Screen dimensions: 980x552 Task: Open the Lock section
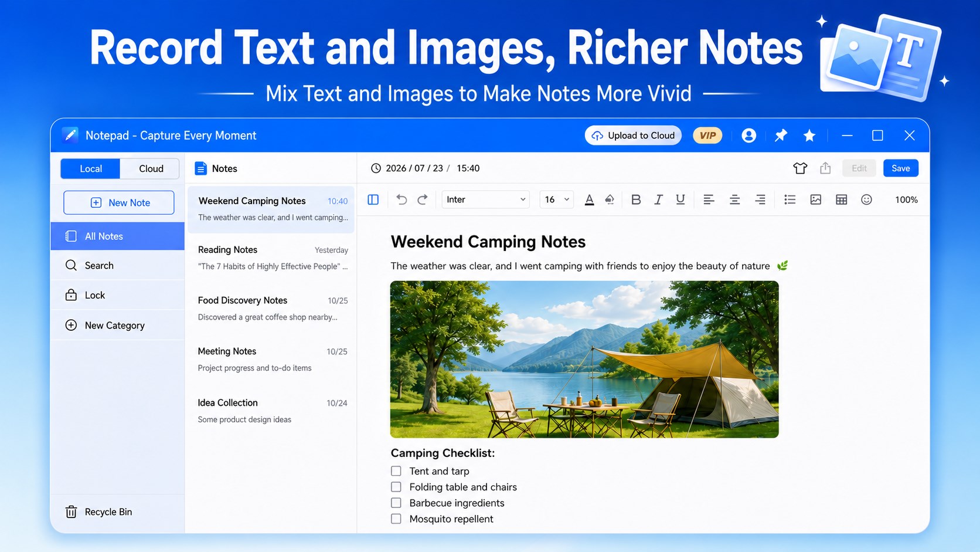click(117, 295)
